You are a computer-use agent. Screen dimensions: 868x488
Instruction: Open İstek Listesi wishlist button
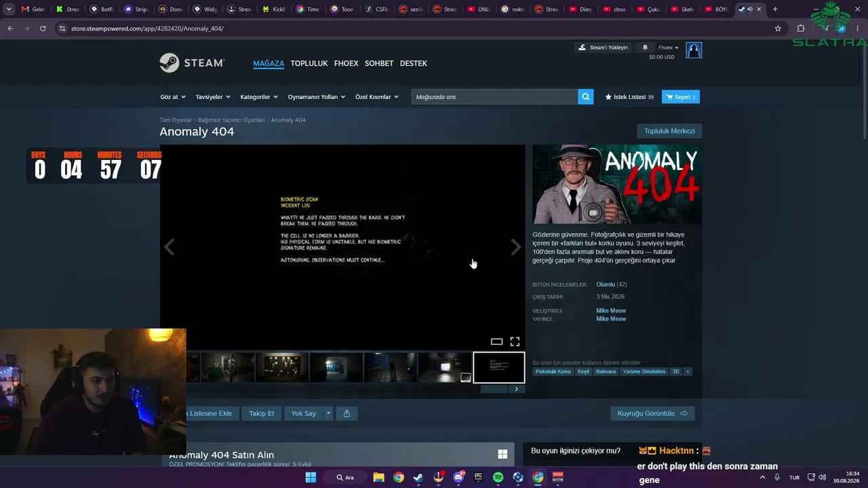pos(629,97)
